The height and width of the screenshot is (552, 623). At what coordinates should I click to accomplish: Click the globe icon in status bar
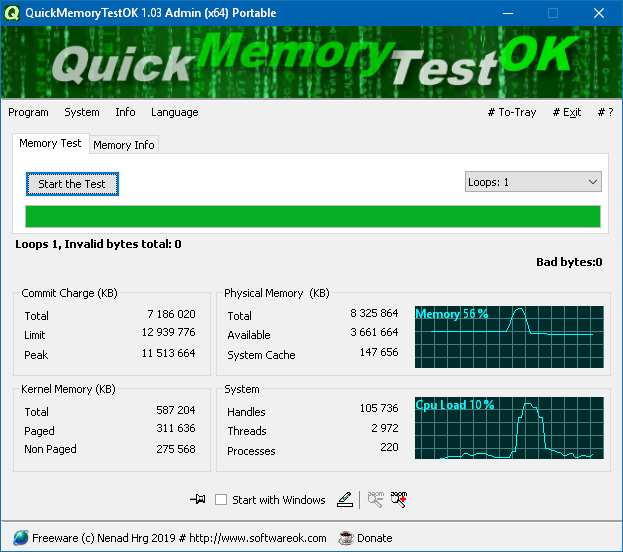point(21,537)
